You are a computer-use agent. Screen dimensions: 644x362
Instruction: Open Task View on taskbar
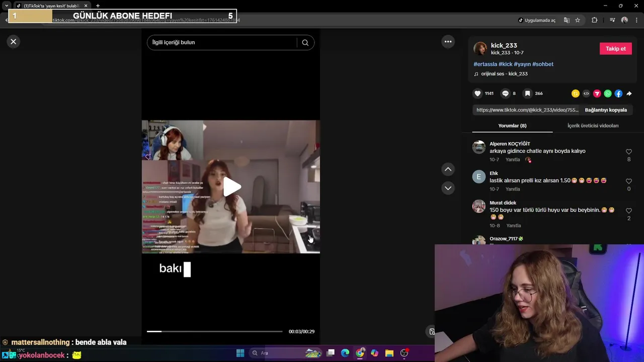point(331,353)
